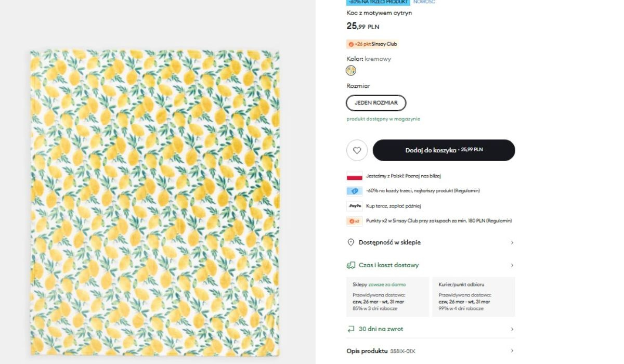Click the Dodaj do koszyka button

click(444, 150)
